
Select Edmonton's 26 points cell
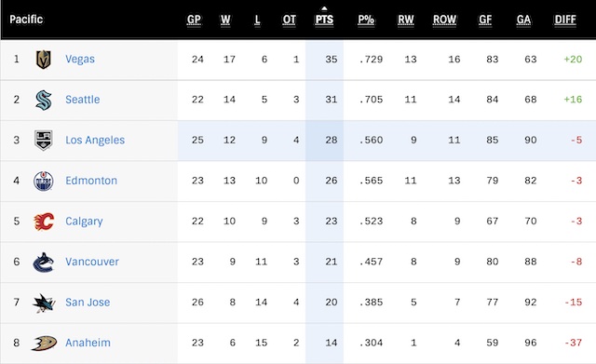coord(325,181)
